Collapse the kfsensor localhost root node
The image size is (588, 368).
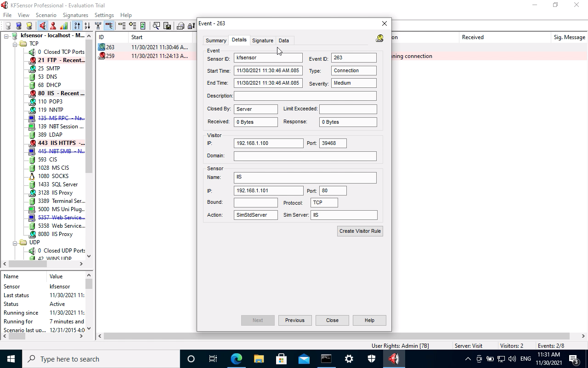[x=6, y=35]
